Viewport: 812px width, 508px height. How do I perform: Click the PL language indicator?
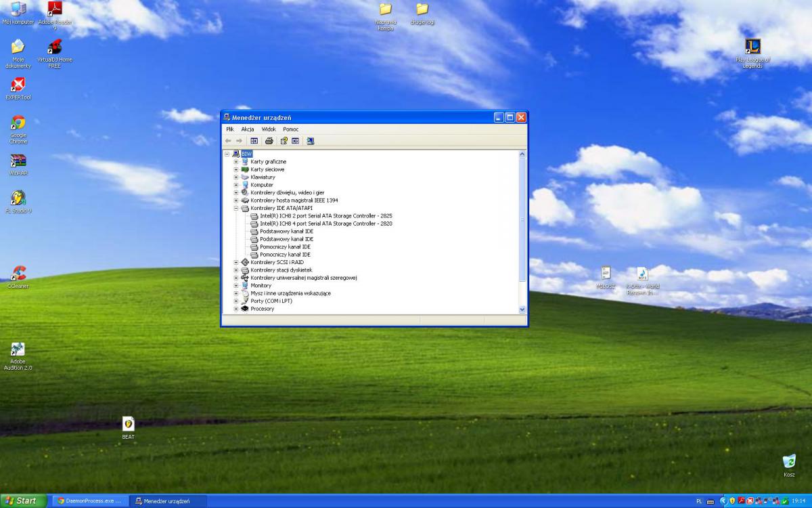coord(699,501)
